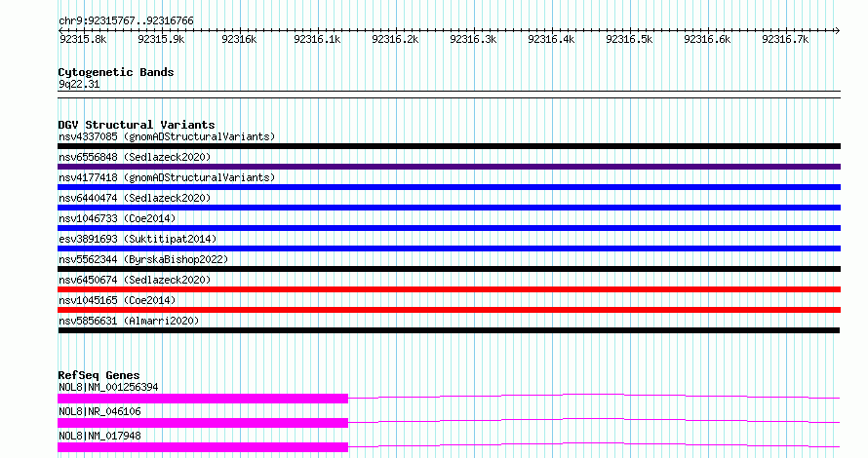Click the NM_017948 intron line
This screenshot has height=458, width=868.
(x=593, y=443)
